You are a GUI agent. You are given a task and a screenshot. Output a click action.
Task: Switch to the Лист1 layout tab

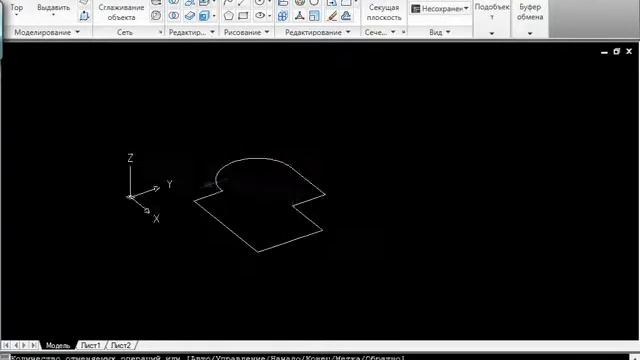pos(90,345)
